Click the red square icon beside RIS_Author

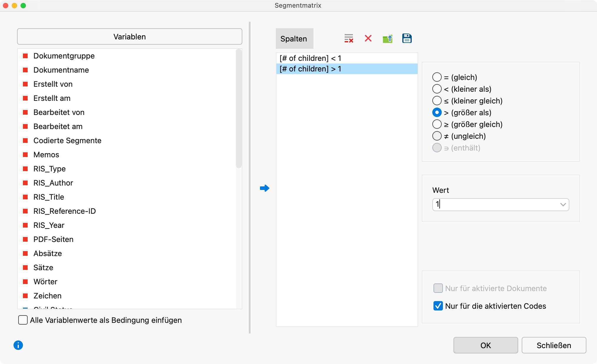[25, 183]
